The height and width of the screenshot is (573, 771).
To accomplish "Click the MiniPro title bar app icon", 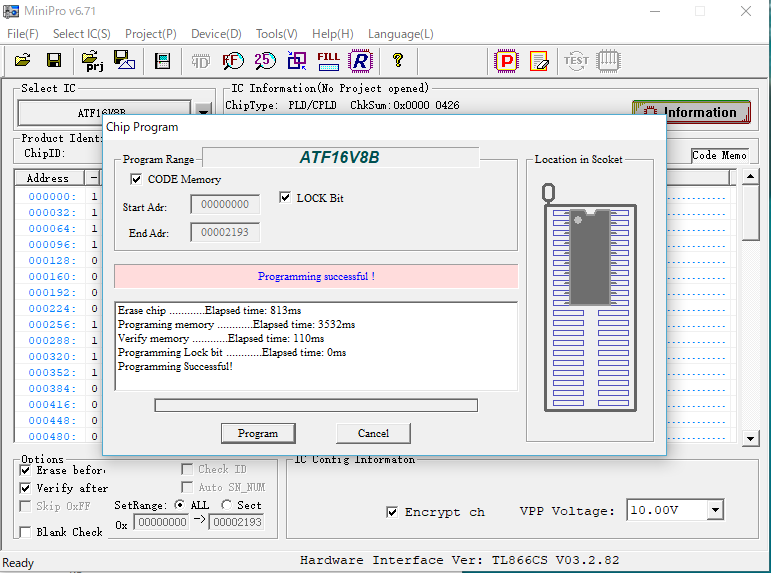I will pyautogui.click(x=11, y=11).
